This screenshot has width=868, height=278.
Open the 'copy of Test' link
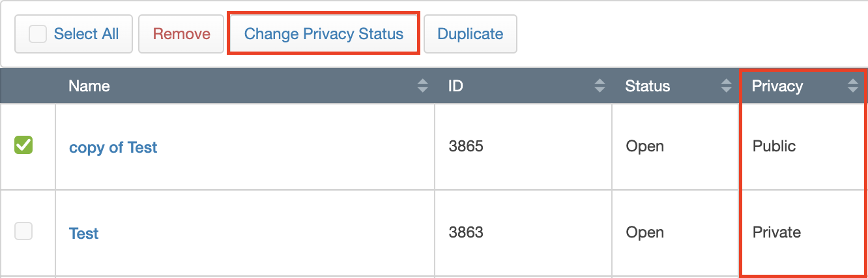coord(113,147)
